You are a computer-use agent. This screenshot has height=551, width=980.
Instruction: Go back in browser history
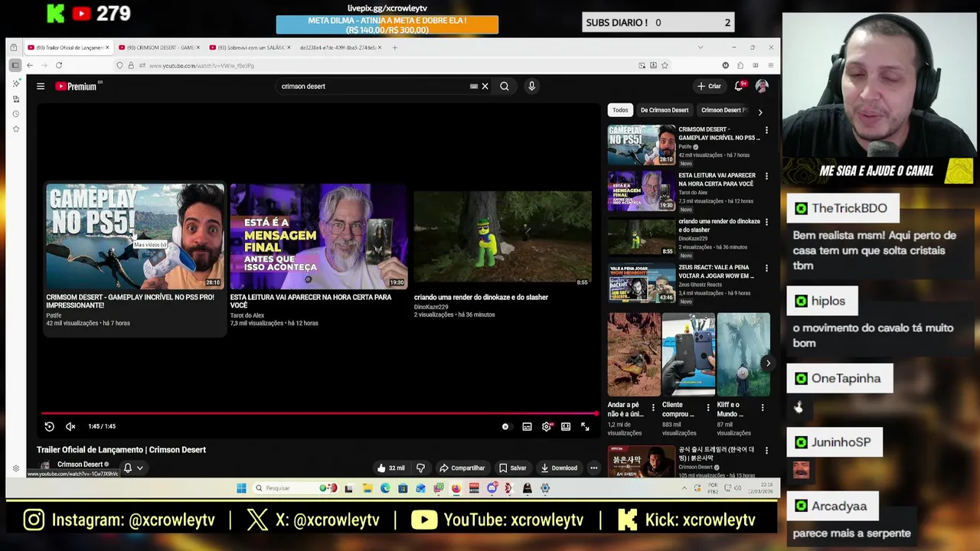pos(30,66)
